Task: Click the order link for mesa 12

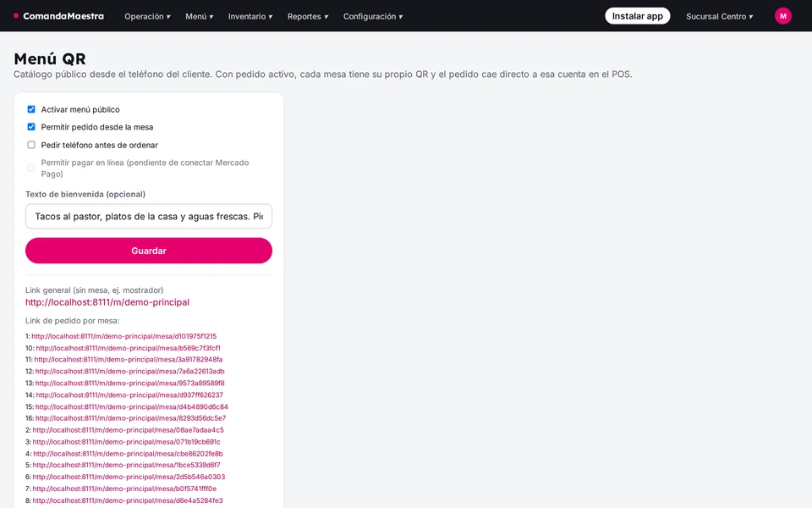Action: pyautogui.click(x=130, y=372)
